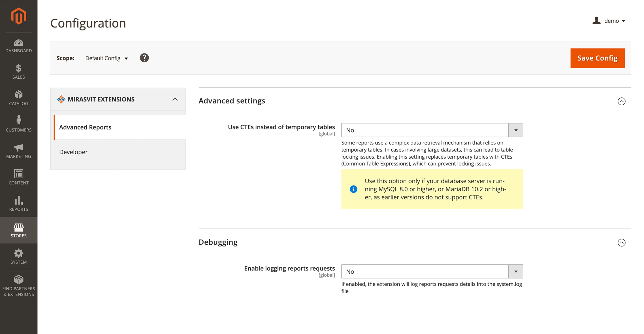Collapse the Debugging section

(622, 242)
